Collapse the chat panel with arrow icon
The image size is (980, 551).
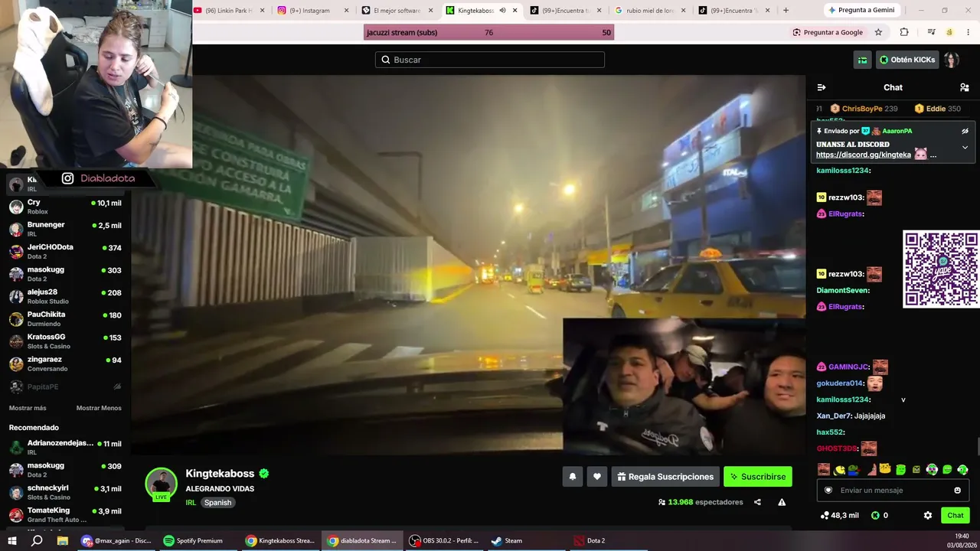pos(822,87)
